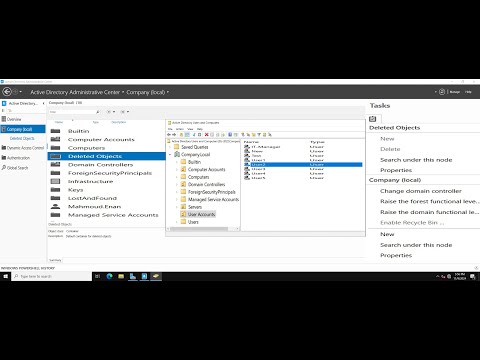Select the Managed Service Accounts row in Administrative Center

click(107, 215)
